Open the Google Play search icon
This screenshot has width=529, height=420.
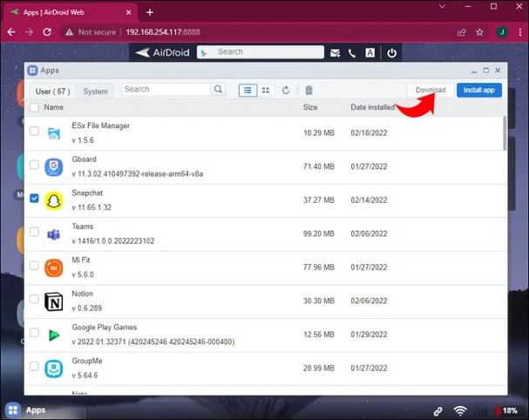204,52
